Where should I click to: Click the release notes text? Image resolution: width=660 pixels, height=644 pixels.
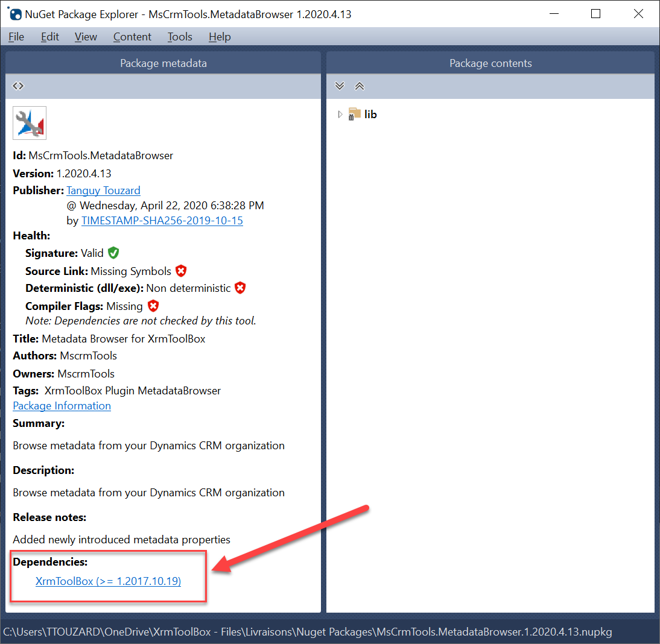click(x=122, y=540)
